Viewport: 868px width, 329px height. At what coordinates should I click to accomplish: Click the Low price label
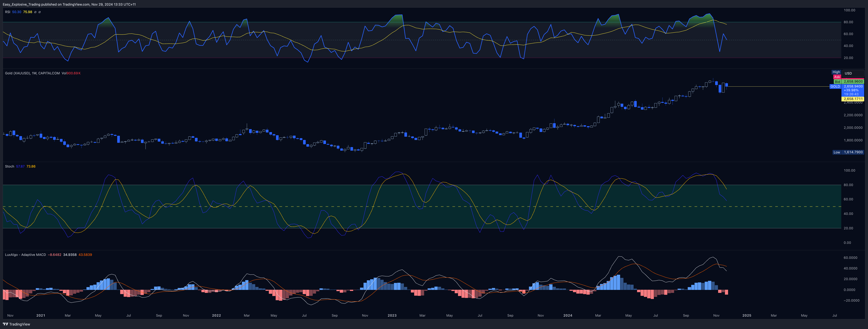[837, 152]
